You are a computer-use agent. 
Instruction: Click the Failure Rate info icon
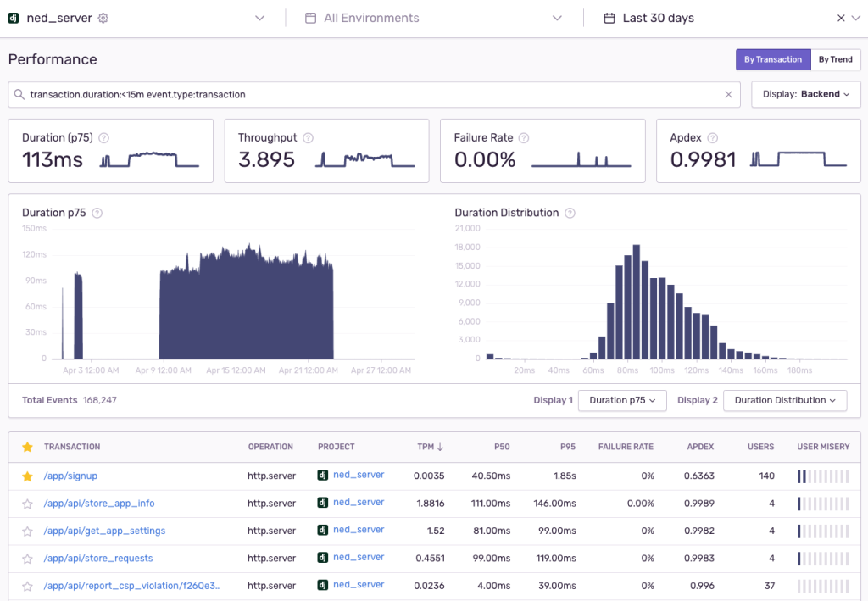click(x=525, y=138)
